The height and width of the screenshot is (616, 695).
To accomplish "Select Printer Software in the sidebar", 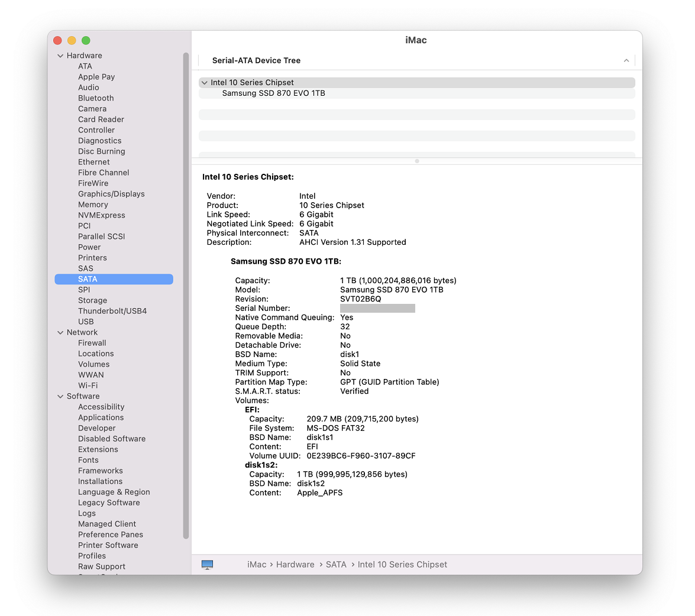I will coord(108,545).
